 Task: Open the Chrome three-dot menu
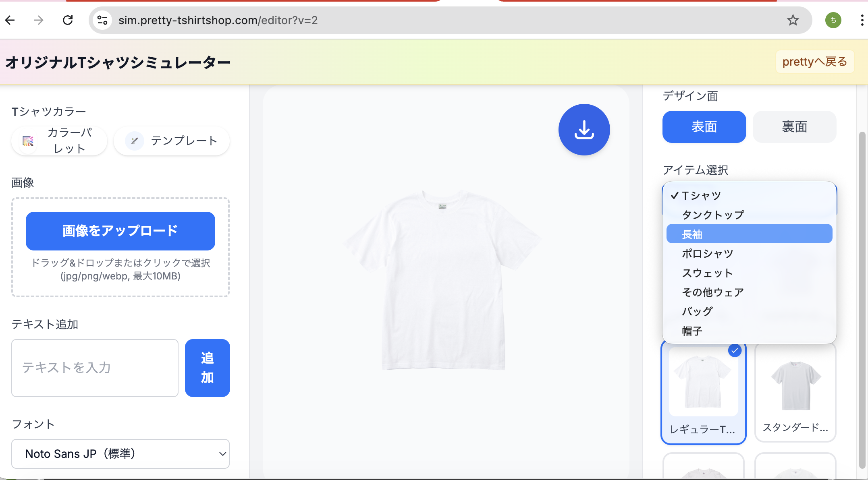click(x=862, y=20)
